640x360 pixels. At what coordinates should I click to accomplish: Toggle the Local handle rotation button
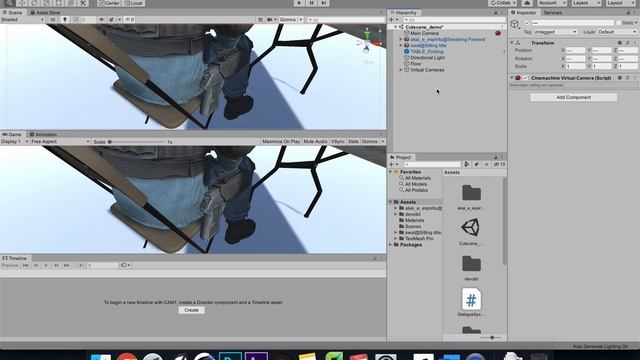coord(133,3)
